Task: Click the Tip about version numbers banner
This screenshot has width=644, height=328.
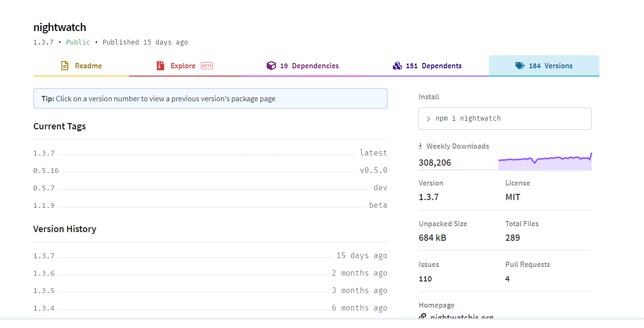Action: pos(210,98)
